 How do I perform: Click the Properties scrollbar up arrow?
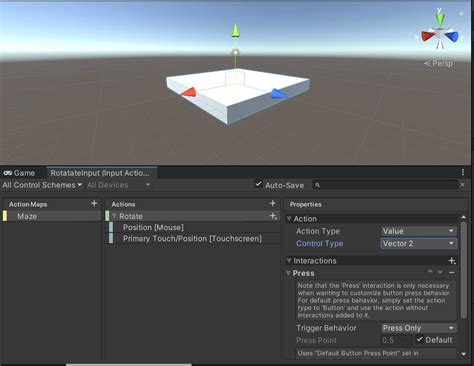click(463, 217)
